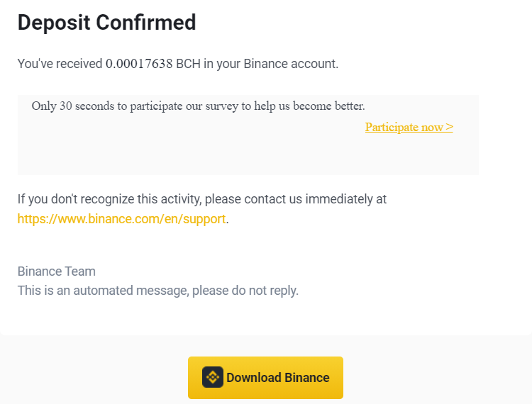Click the yellow Download Binance button
The image size is (532, 404).
coord(265,377)
